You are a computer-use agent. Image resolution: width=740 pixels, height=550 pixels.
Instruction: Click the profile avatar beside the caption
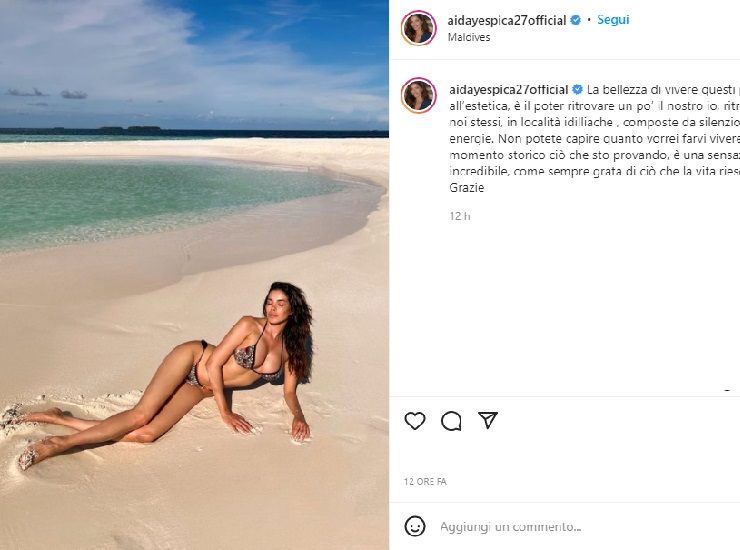click(418, 94)
